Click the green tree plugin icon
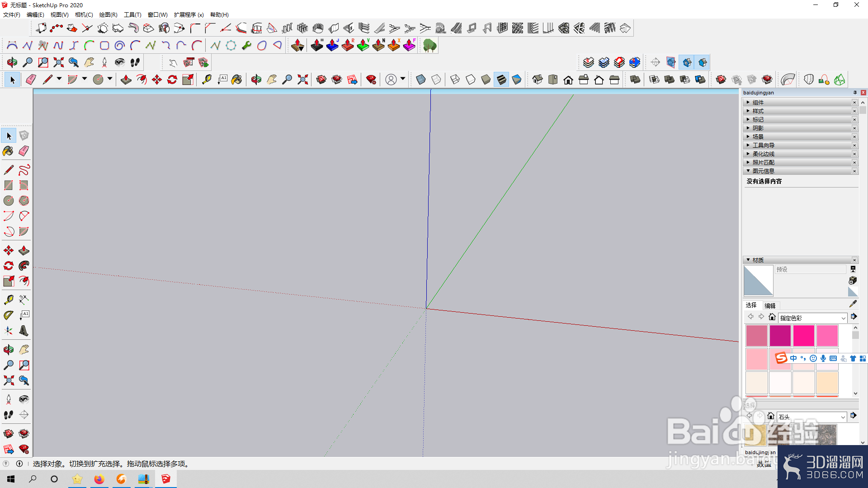Viewport: 868px width, 488px height. 429,46
